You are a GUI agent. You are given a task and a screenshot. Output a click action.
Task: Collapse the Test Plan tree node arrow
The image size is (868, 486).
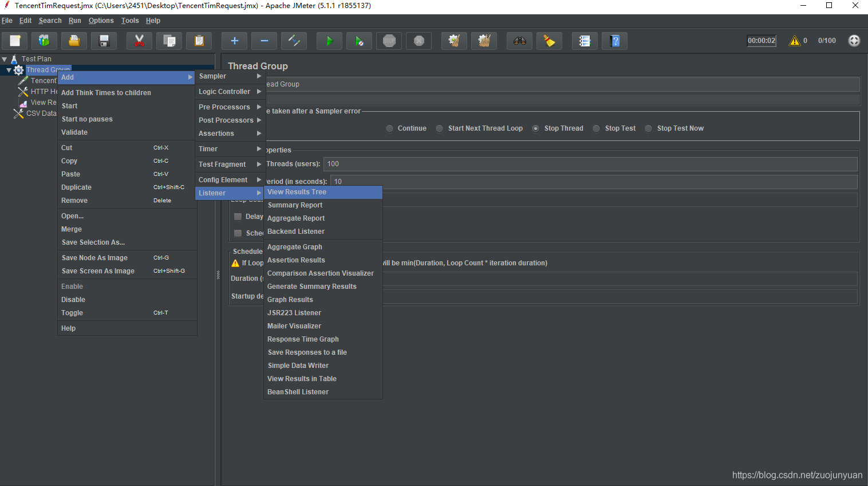click(5, 59)
